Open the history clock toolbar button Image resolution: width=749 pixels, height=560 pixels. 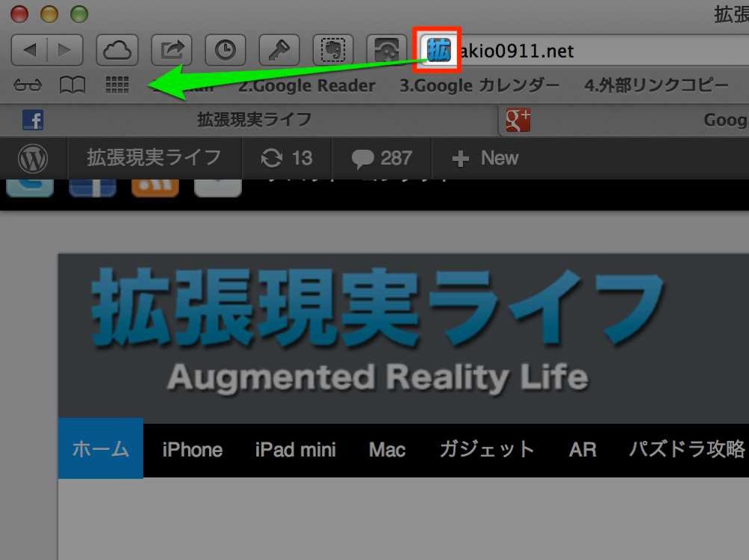pos(225,49)
